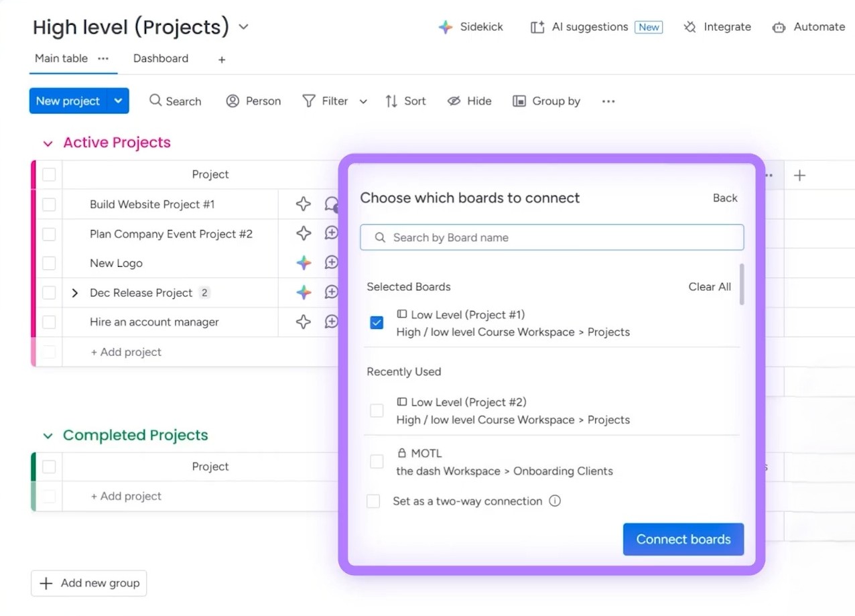Collapse the Active Projects group
The width and height of the screenshot is (855, 616).
coord(47,143)
